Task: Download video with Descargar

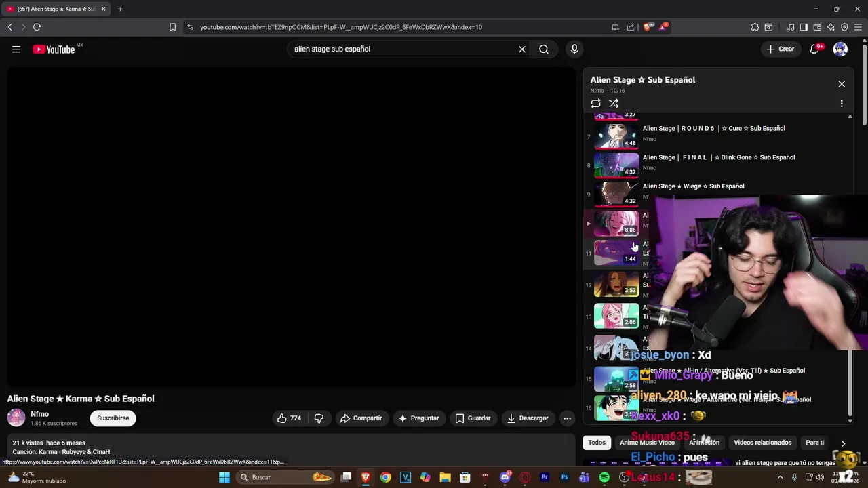Action: (527, 418)
